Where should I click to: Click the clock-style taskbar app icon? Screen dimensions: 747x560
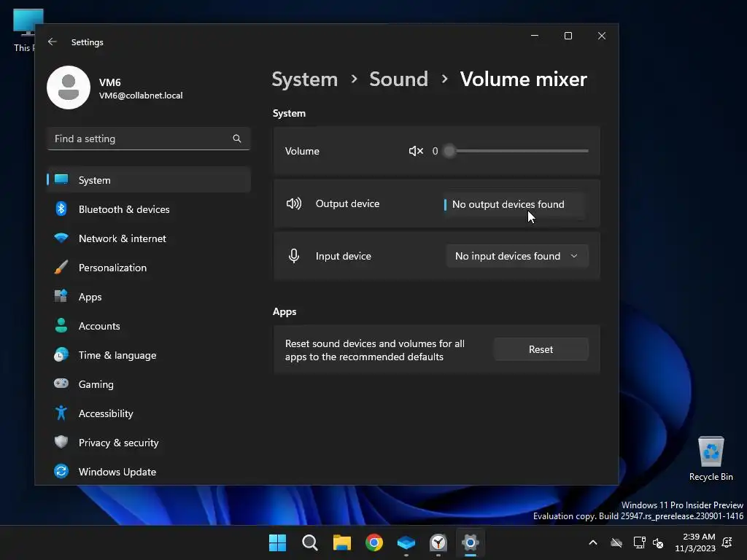point(438,542)
